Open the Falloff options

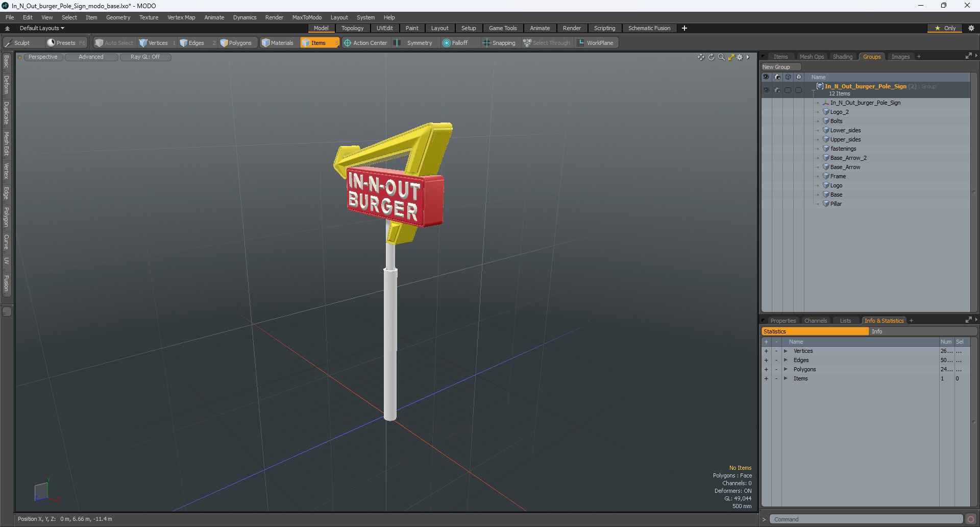tap(459, 43)
